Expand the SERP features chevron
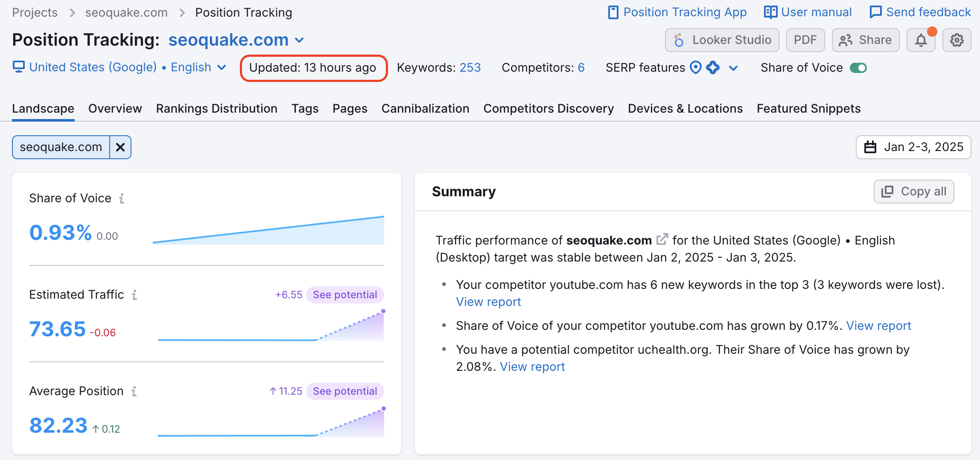980x460 pixels. (x=733, y=68)
